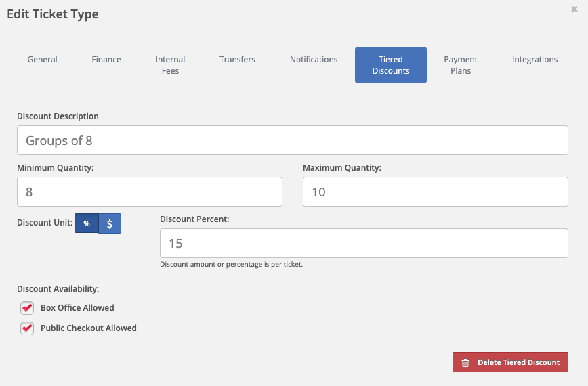Screen dimensions: 588x386
Task: Switch to the Integrations tab
Action: pyautogui.click(x=534, y=59)
